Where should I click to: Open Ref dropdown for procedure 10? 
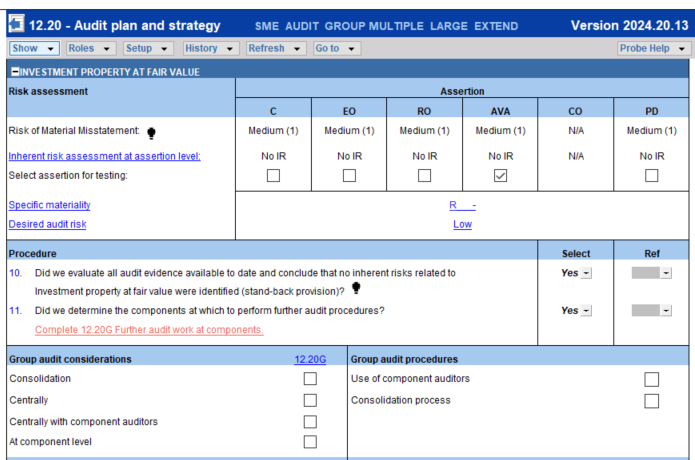tap(666, 273)
